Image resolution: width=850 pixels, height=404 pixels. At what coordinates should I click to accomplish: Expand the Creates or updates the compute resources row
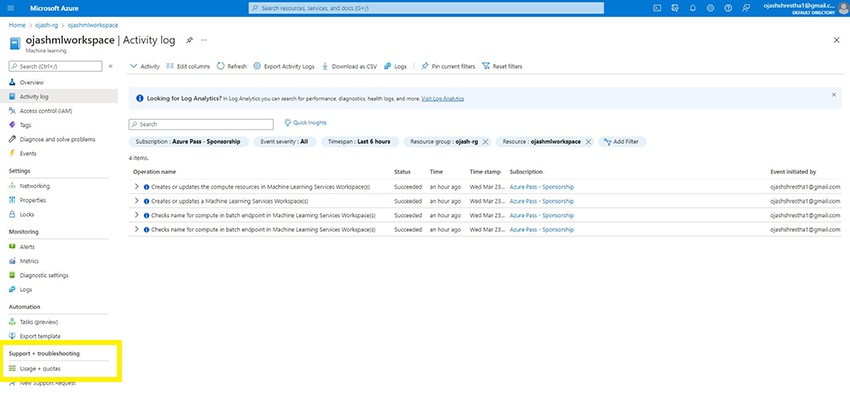click(137, 187)
